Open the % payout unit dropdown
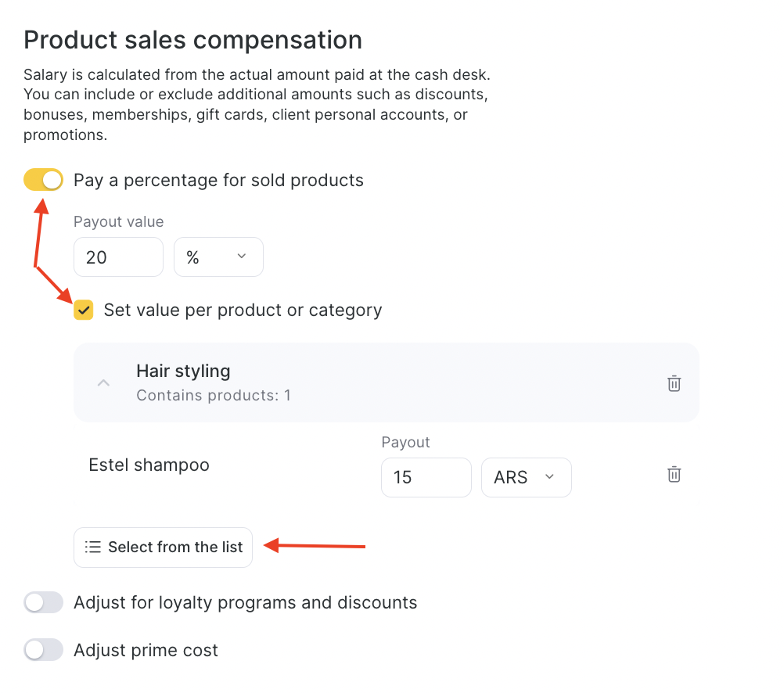This screenshot has width=784, height=693. coord(218,257)
